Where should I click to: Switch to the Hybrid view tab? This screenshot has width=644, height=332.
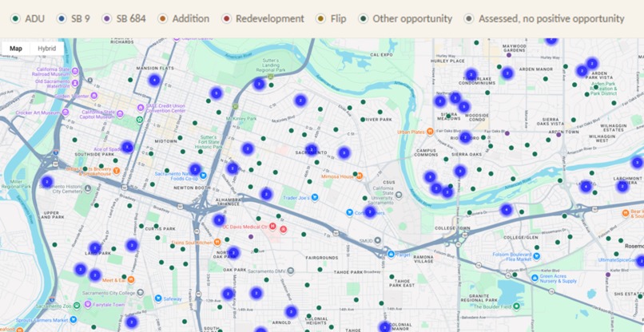pos(47,49)
